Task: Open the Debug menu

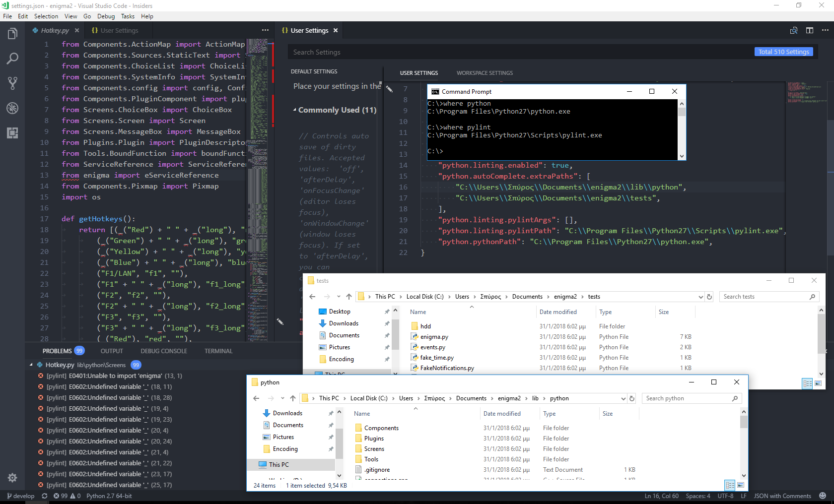Action: point(106,16)
